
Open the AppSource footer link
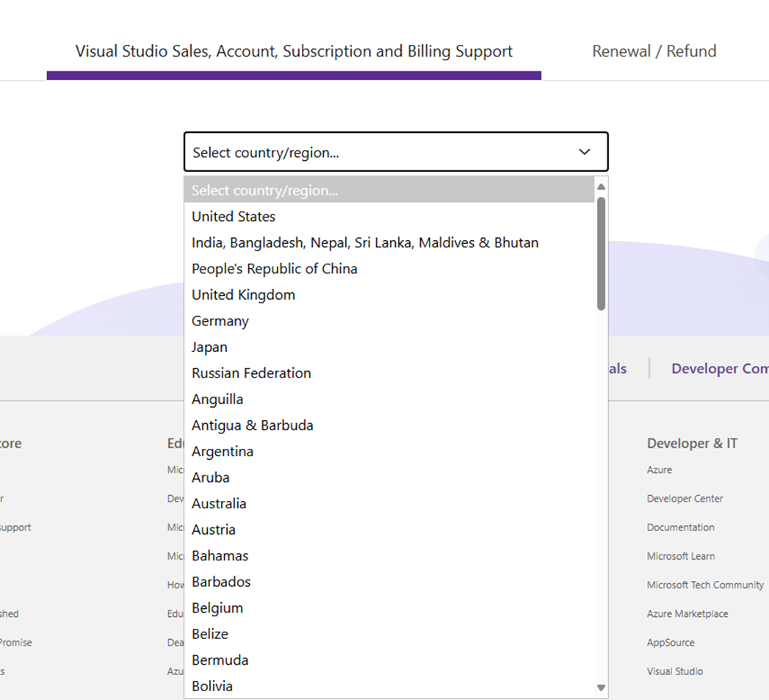tap(671, 643)
